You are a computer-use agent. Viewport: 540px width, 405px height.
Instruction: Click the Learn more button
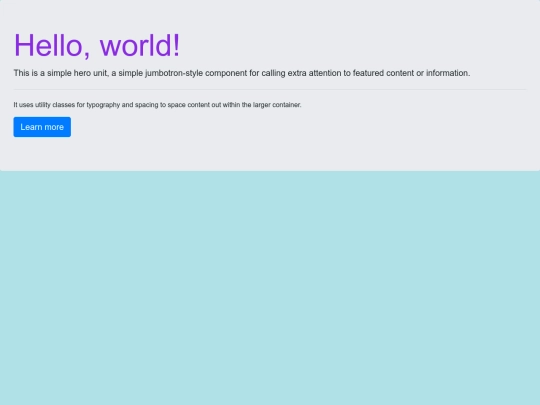click(42, 127)
